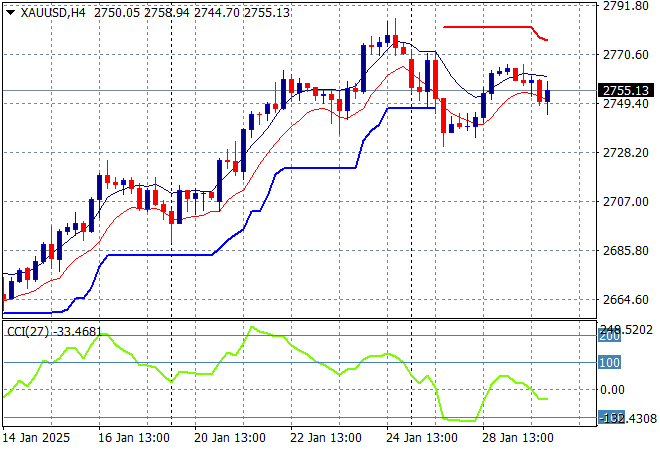Select the CCI 0.00 level label

click(612, 390)
